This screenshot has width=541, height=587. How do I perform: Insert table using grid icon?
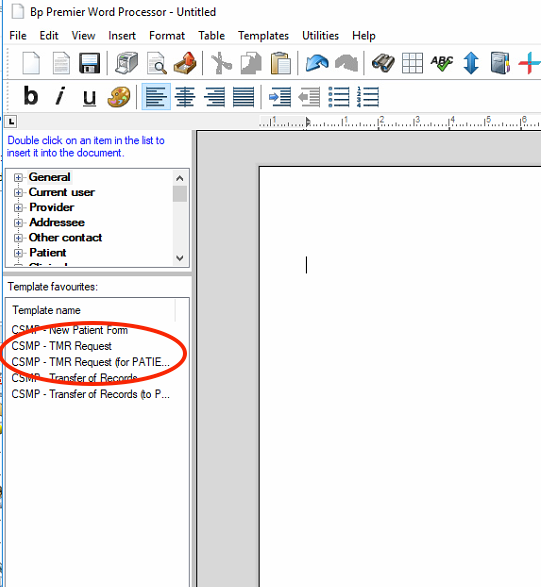[x=412, y=63]
